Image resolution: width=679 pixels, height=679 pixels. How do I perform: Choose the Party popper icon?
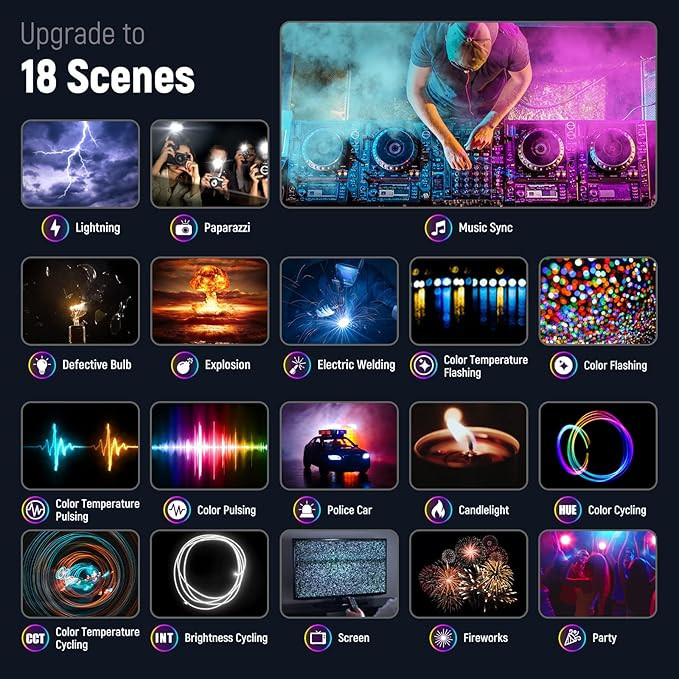572,638
